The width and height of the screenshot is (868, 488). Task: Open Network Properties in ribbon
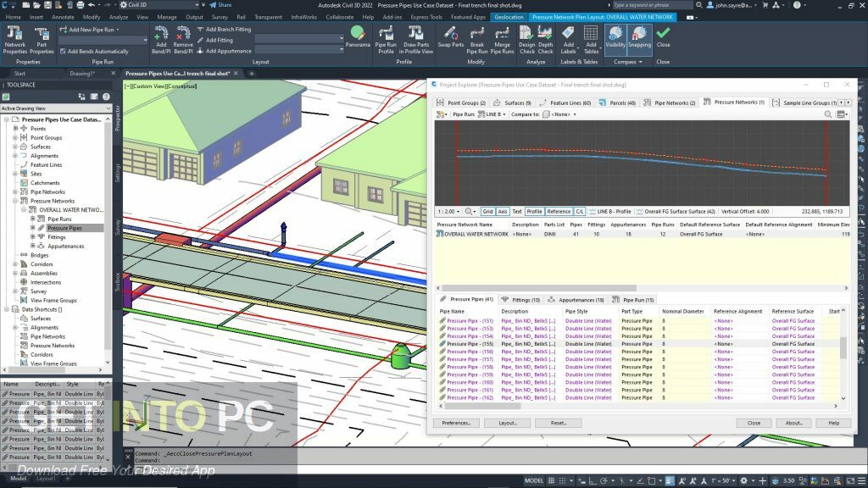point(15,39)
